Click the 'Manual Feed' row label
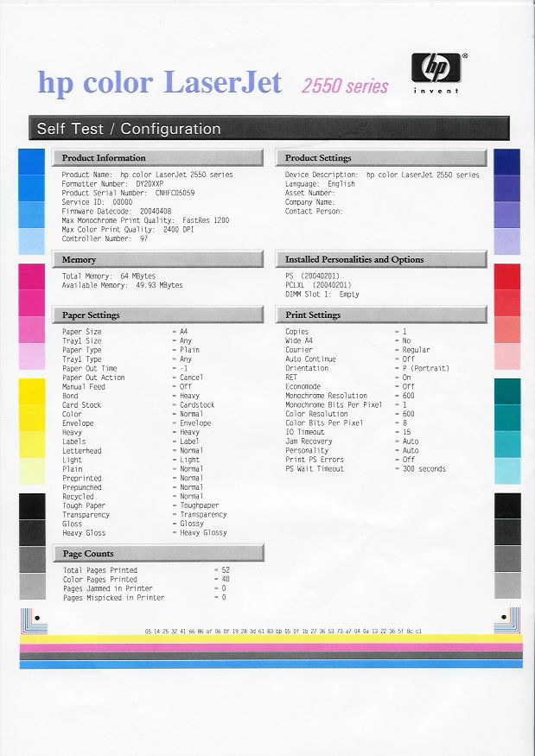The height and width of the screenshot is (756, 535). 84,387
